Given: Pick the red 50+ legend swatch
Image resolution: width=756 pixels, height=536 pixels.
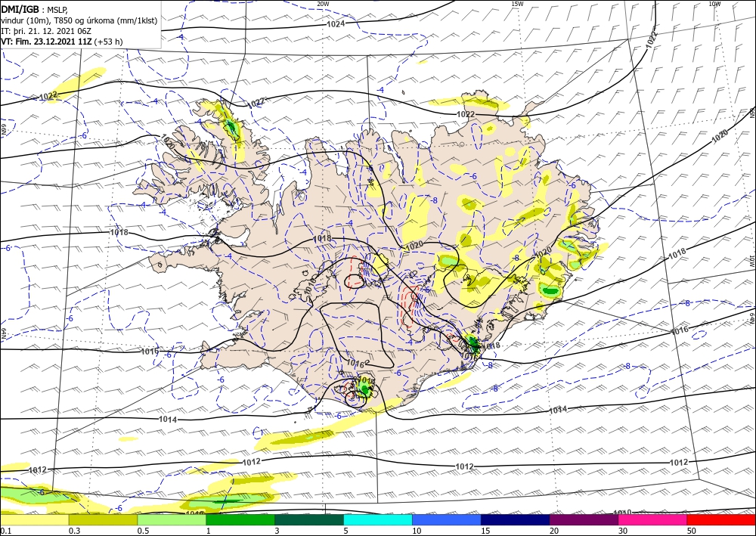Looking at the screenshot, I should [x=721, y=519].
